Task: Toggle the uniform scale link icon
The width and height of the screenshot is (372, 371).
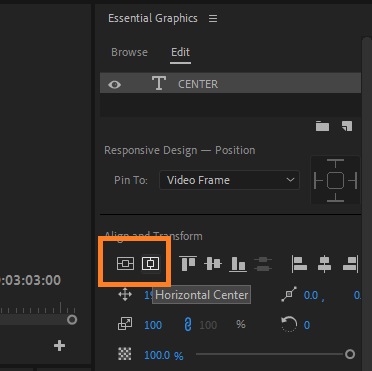Action: pos(188,324)
